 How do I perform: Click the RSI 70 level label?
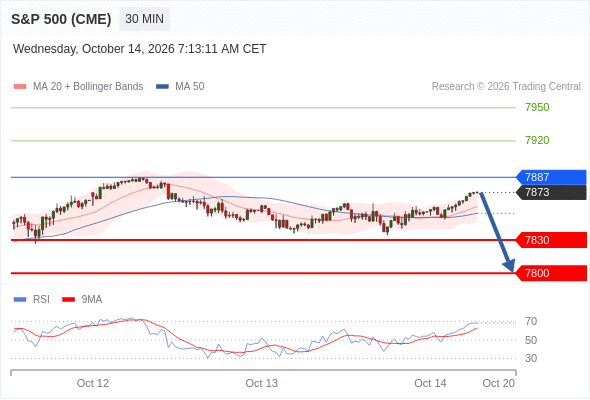[531, 321]
